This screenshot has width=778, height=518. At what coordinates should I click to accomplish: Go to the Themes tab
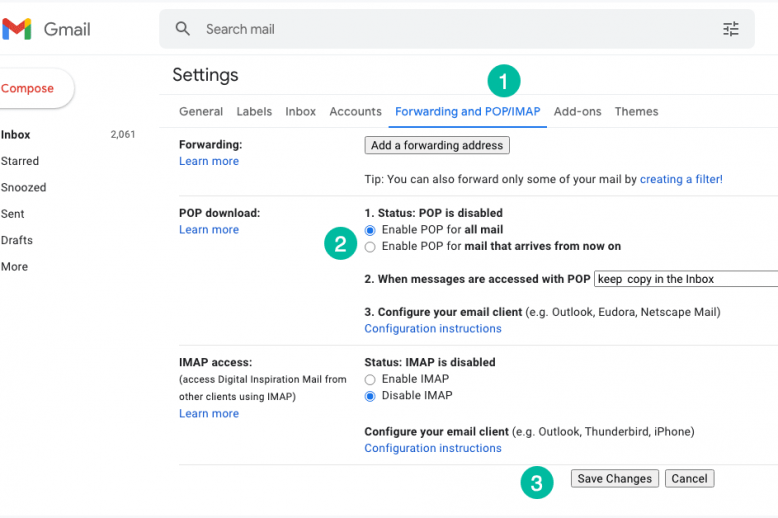tap(636, 112)
